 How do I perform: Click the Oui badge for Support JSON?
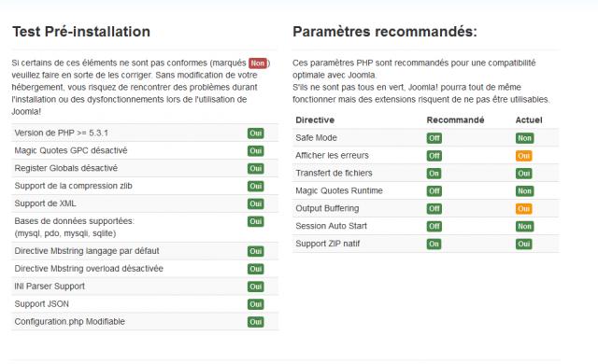tap(255, 304)
